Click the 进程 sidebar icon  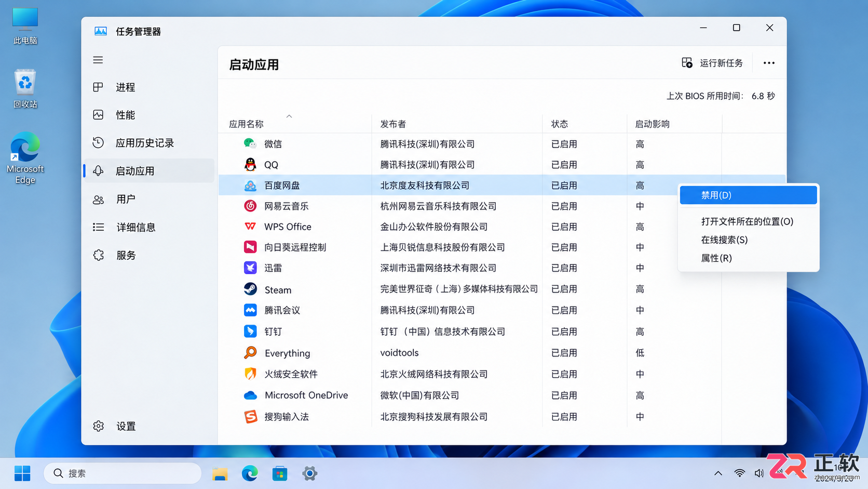coord(98,87)
